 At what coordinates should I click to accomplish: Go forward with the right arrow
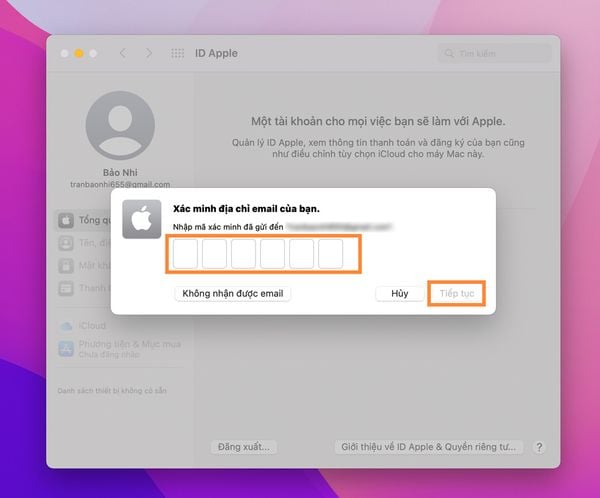[x=149, y=53]
